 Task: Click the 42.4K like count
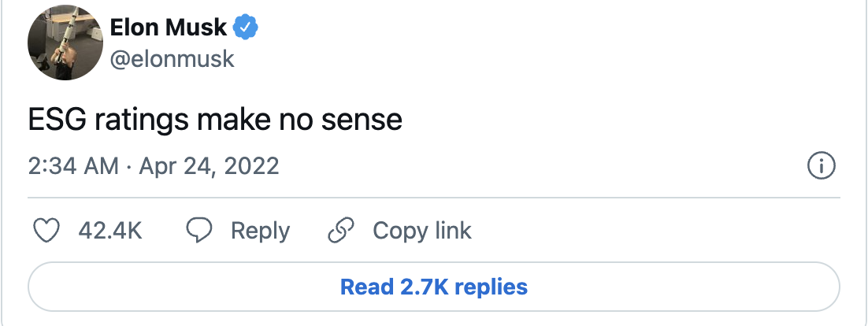click(x=110, y=231)
